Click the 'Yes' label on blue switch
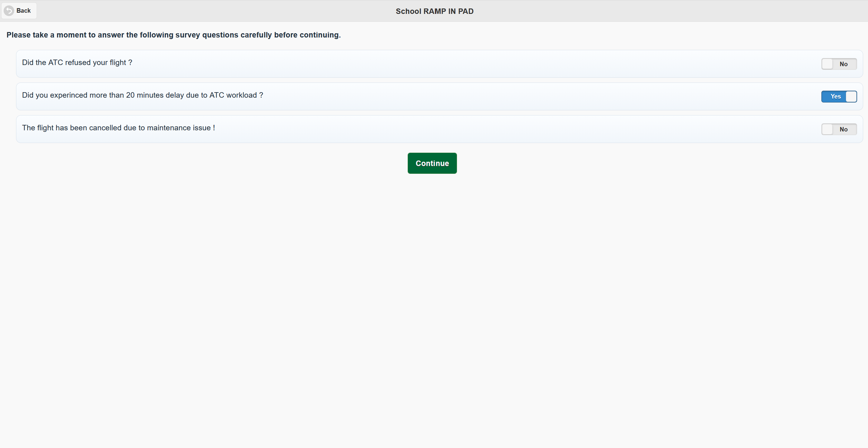 (x=835, y=97)
